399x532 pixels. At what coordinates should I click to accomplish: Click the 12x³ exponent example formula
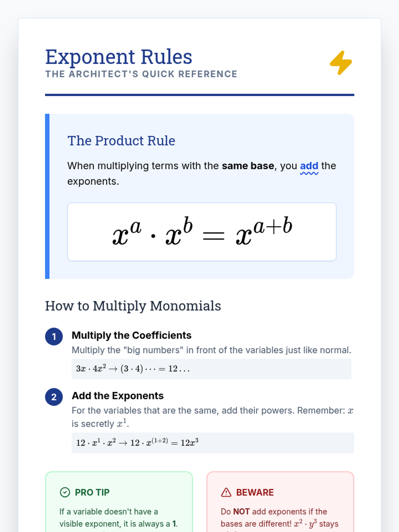pyautogui.click(x=137, y=443)
